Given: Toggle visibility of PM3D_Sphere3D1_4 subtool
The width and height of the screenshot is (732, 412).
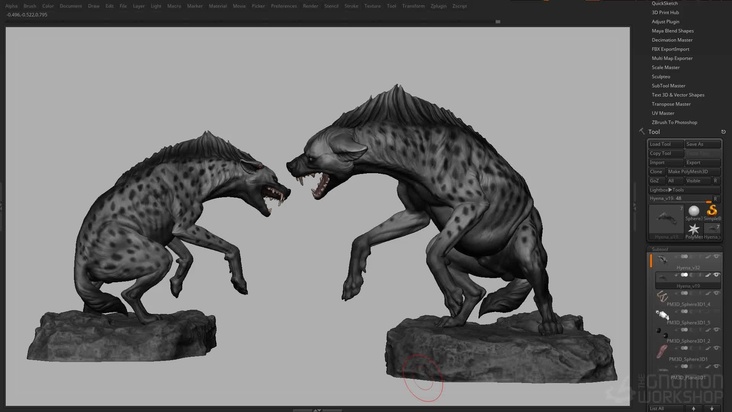Looking at the screenshot, I should click(x=717, y=293).
